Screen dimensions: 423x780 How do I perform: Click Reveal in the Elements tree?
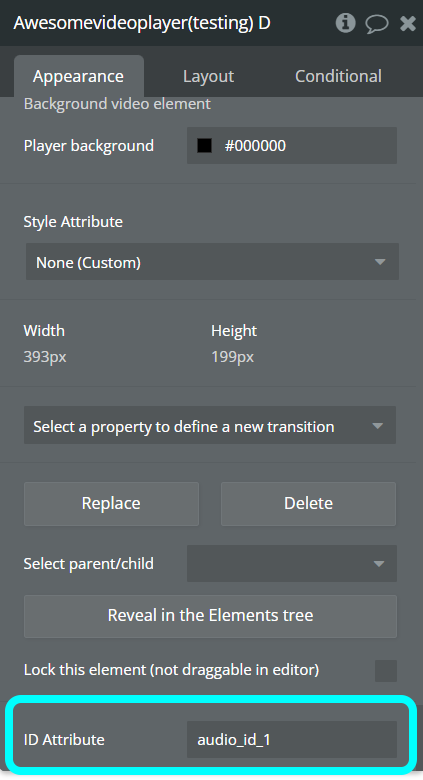[211, 616]
